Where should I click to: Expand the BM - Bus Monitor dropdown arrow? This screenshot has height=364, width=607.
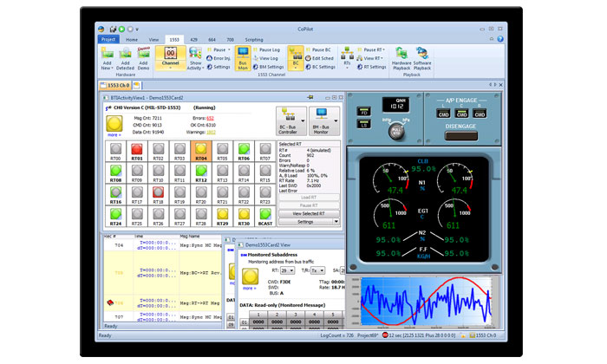[336, 121]
